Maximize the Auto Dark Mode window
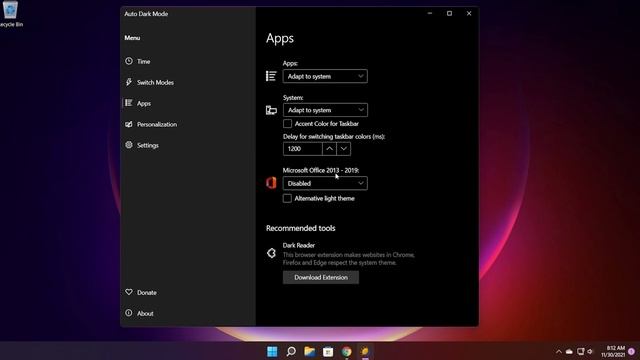This screenshot has height=360, width=640. click(x=449, y=13)
